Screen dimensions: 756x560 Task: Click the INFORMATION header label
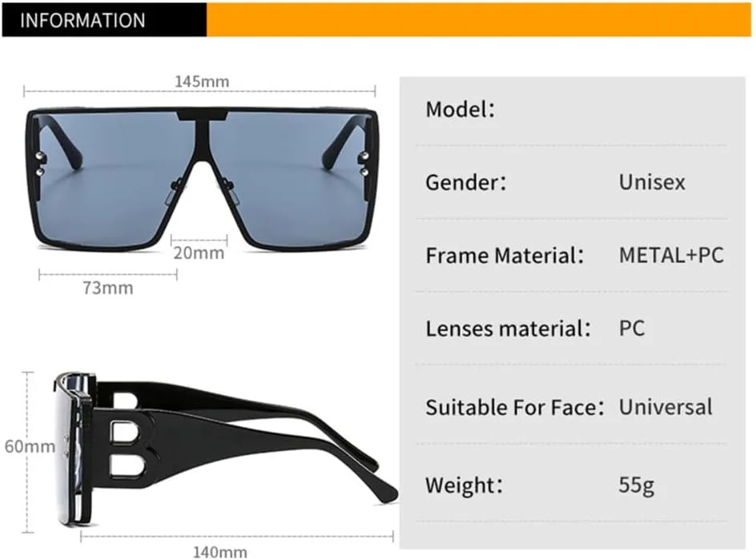[83, 20]
